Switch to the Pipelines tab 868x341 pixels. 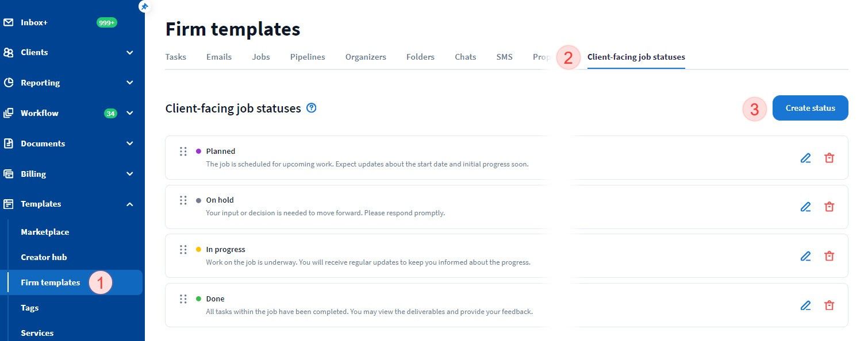(x=308, y=57)
